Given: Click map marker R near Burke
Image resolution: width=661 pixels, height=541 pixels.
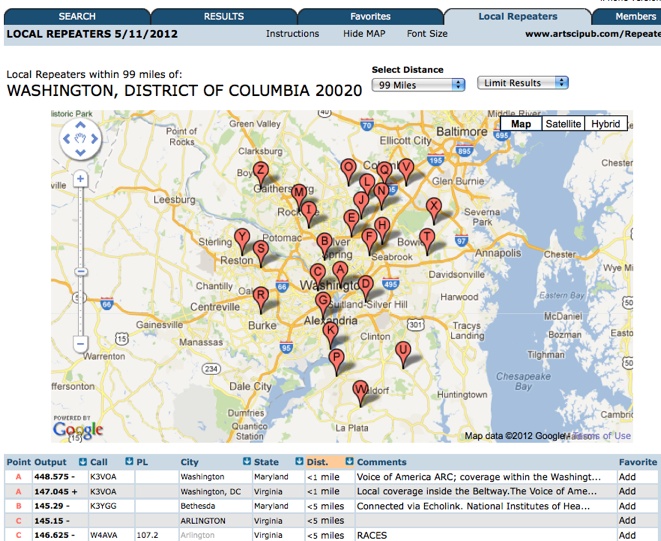Looking at the screenshot, I should point(261,298).
